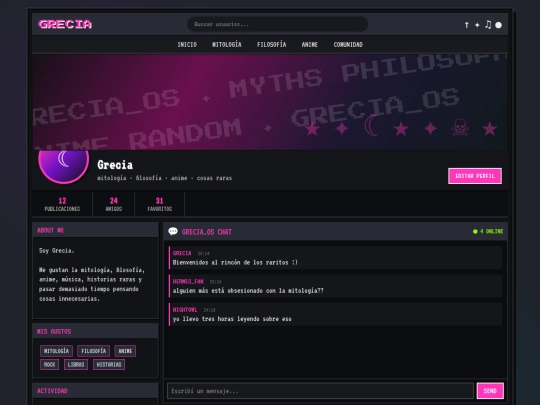Open the music note icon
The width and height of the screenshot is (540, 405).
coord(488,24)
